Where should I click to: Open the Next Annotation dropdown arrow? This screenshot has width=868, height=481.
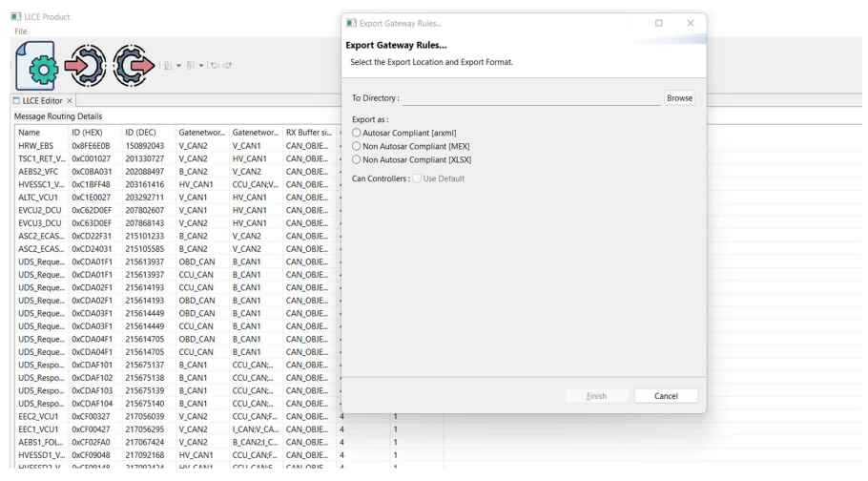[x=178, y=66]
